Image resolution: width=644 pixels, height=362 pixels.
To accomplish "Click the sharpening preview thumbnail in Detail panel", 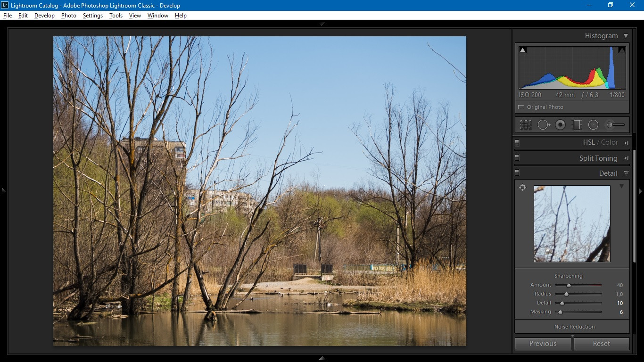I will 572,224.
